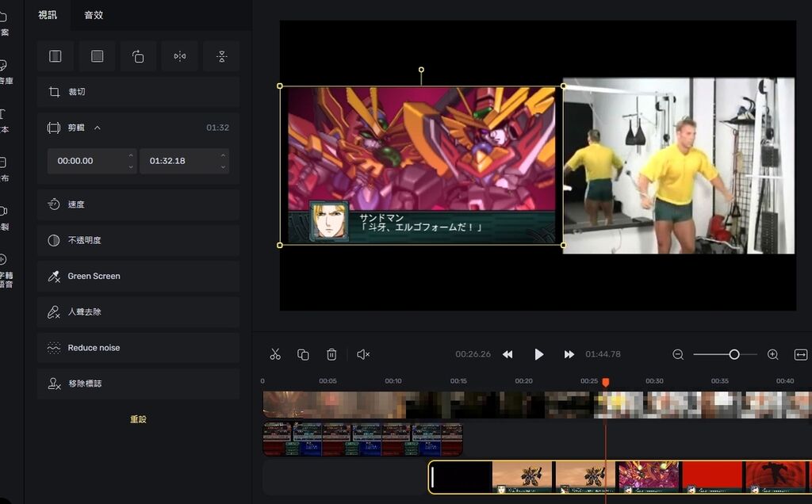Click the 移除標誌 stamp icon

[54, 384]
